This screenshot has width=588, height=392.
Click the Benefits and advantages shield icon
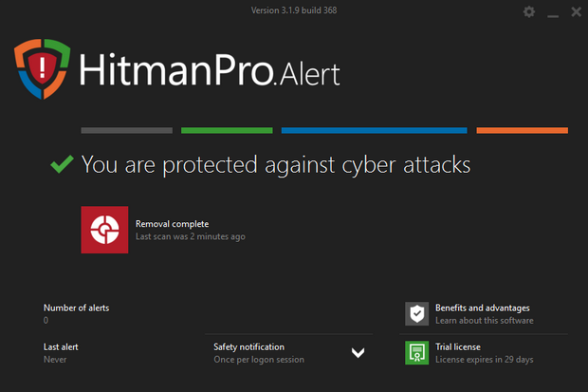pyautogui.click(x=416, y=313)
